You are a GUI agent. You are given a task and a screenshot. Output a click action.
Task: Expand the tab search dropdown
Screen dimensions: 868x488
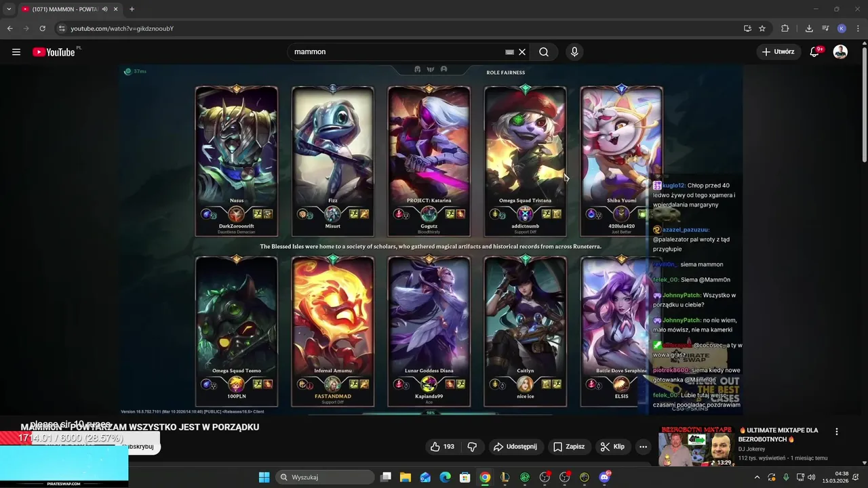pos(9,9)
